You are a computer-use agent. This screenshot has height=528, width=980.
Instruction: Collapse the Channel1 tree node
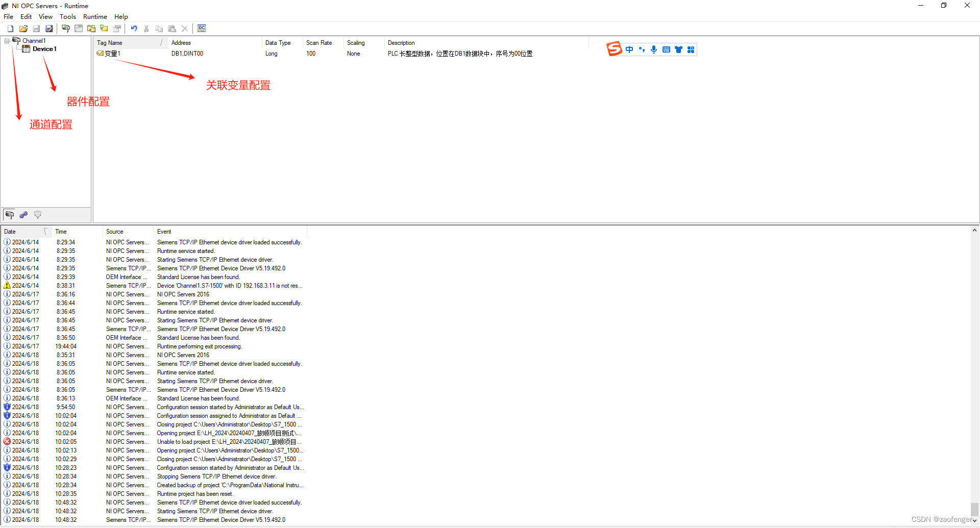pos(7,40)
